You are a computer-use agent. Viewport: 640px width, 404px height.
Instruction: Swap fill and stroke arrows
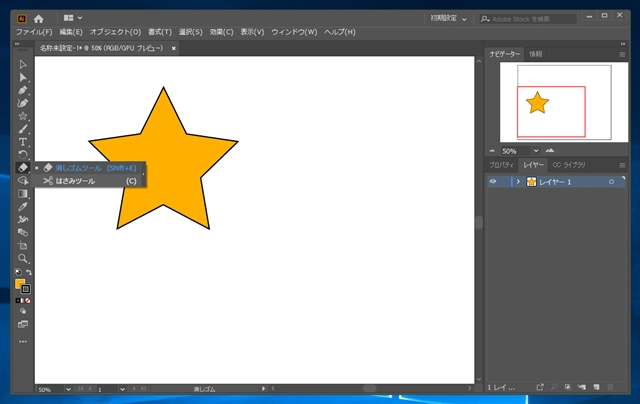[x=29, y=272]
